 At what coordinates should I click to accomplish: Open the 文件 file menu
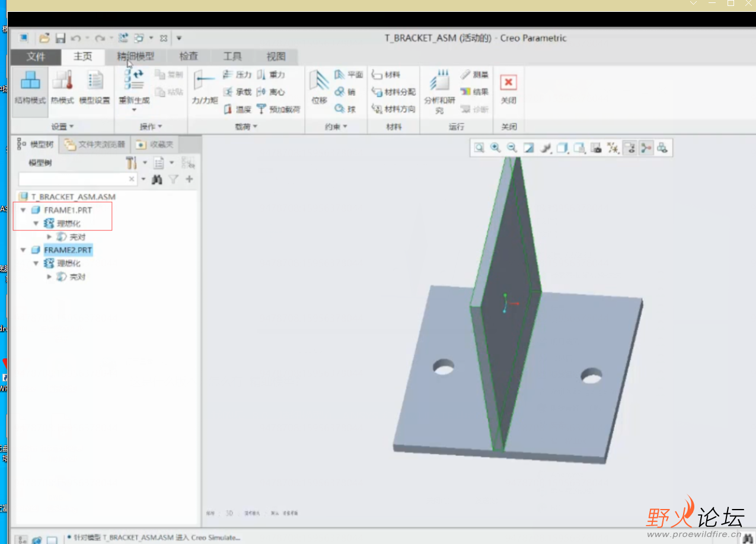pos(36,57)
